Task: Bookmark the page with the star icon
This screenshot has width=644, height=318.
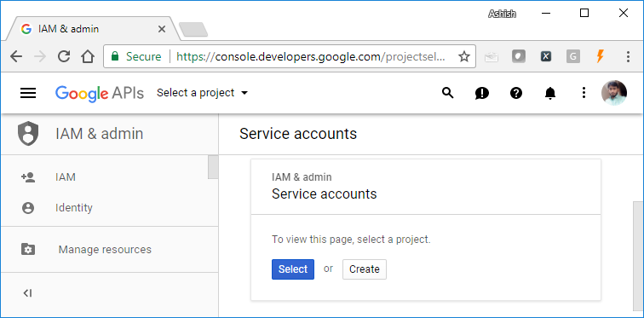Action: [464, 56]
